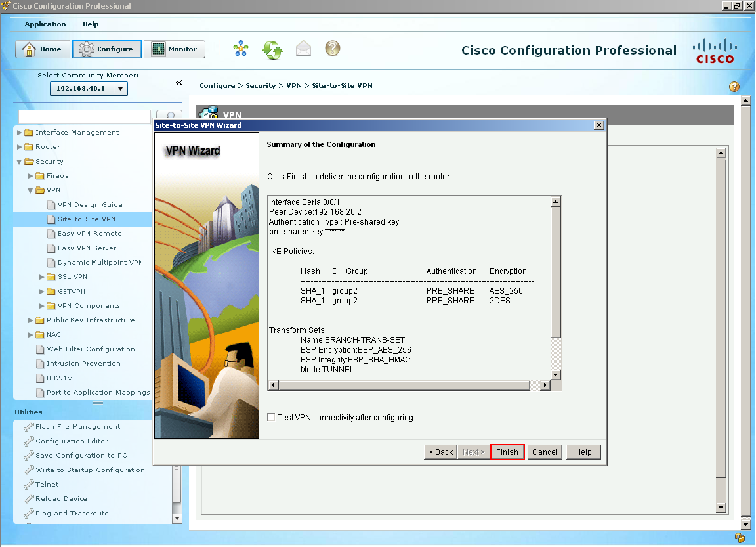756x547 pixels.
Task: Switch to the Monitor view
Action: coord(175,49)
